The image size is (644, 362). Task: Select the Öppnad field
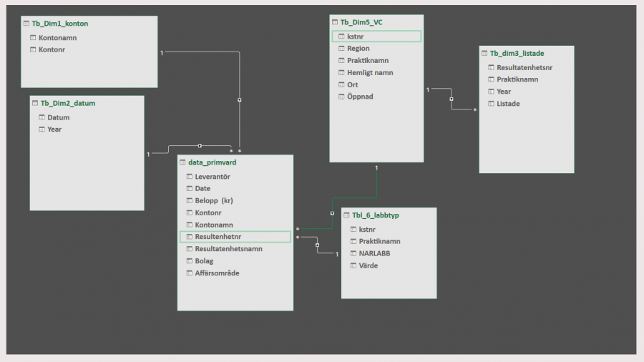tap(360, 97)
